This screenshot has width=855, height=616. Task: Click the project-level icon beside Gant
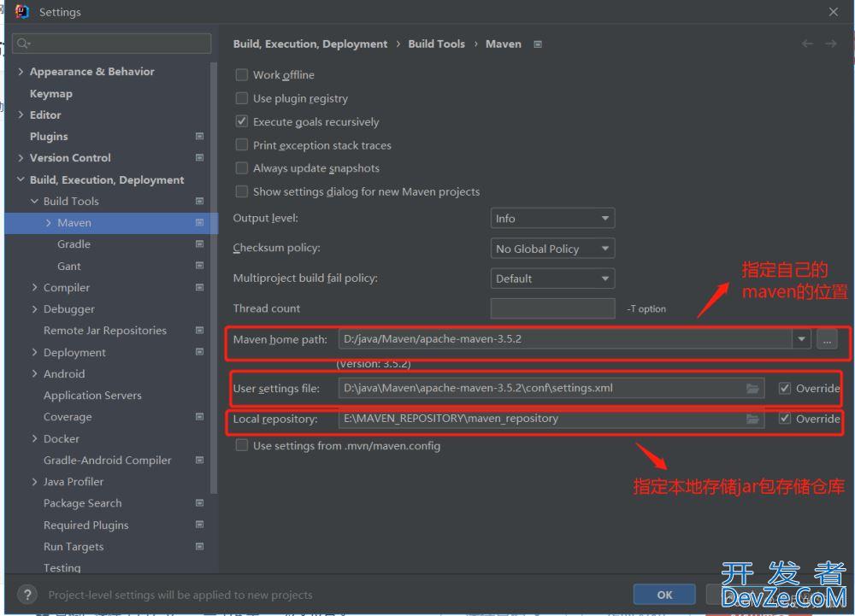(x=199, y=265)
